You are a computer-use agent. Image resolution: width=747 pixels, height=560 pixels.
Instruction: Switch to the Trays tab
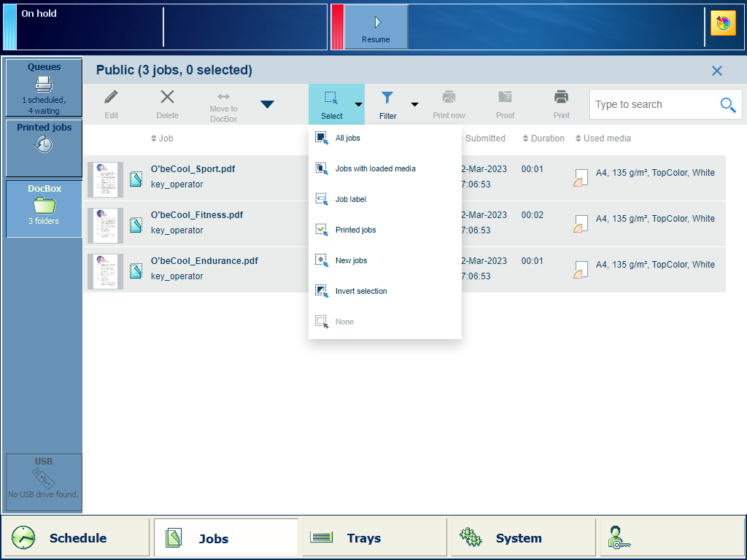coord(375,537)
